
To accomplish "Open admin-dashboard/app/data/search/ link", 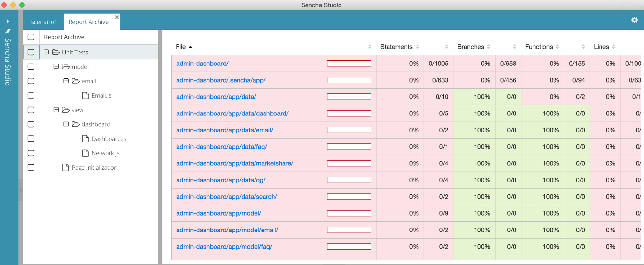I will 226,197.
